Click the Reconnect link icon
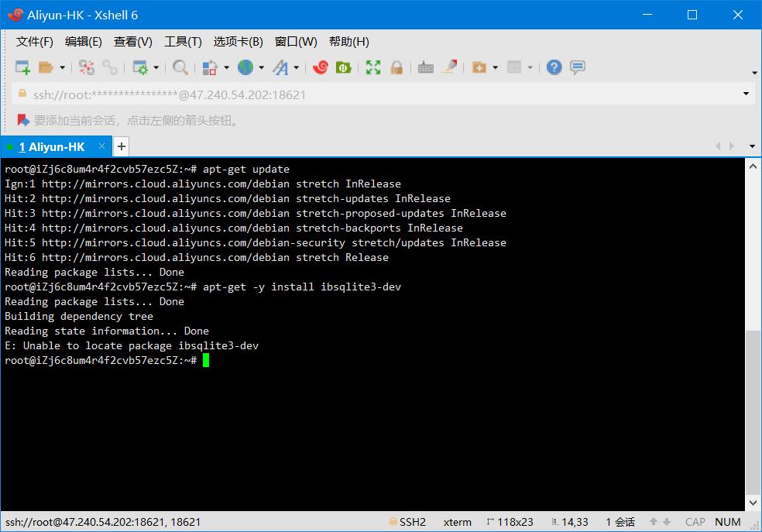The height and width of the screenshot is (532, 762). pyautogui.click(x=109, y=67)
